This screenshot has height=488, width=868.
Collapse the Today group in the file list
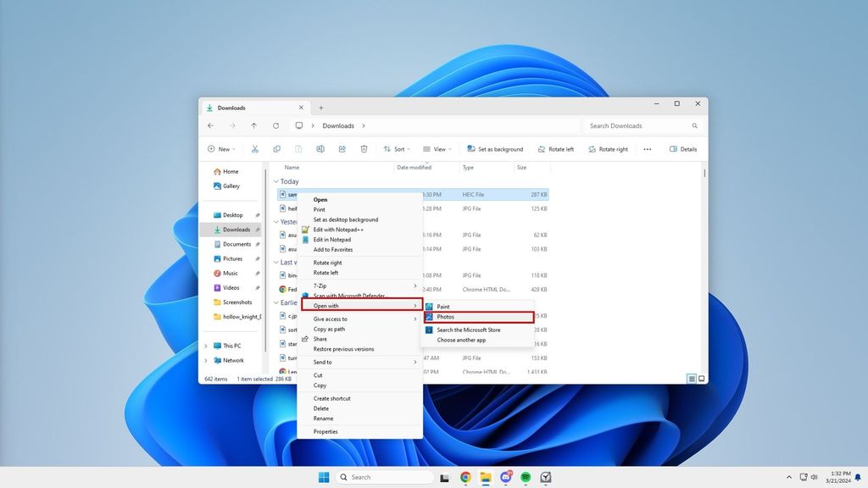(276, 180)
